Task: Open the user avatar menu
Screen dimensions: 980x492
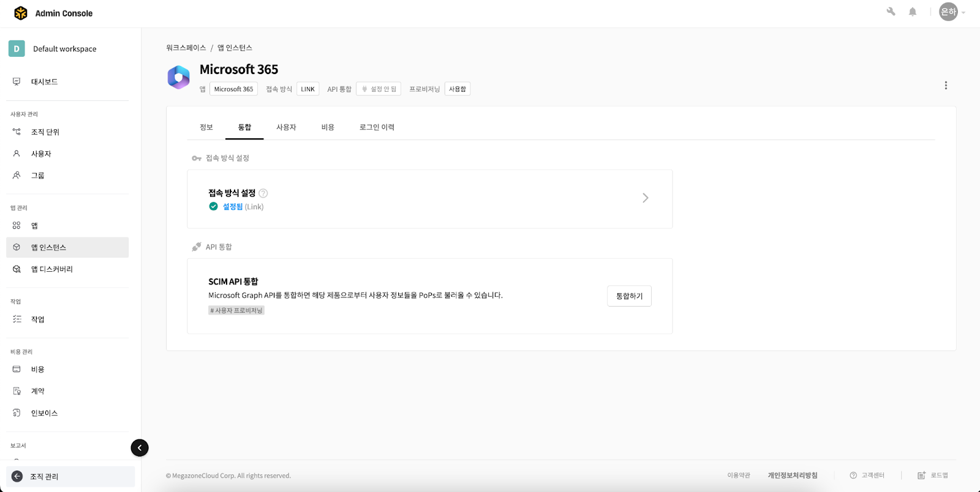Action: tap(948, 12)
